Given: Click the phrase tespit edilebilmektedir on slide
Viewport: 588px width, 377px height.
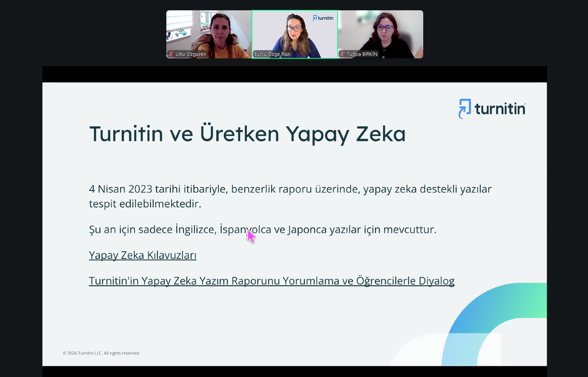Looking at the screenshot, I should click(145, 204).
